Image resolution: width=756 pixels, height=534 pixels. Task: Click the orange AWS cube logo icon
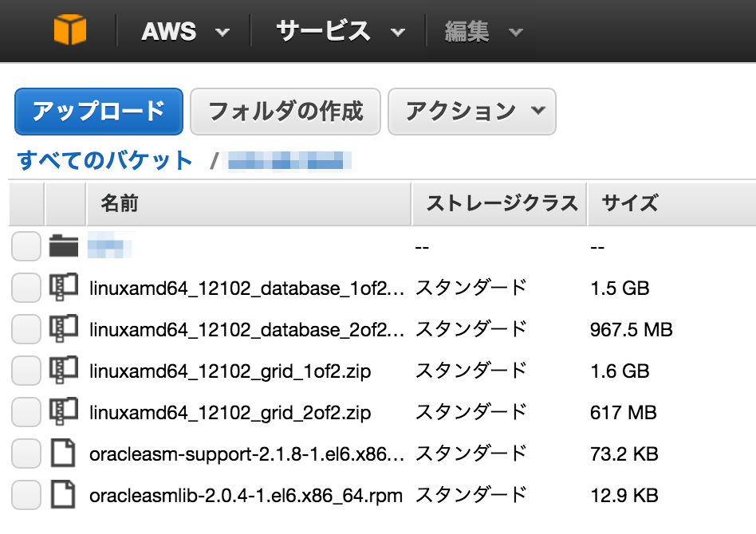pyautogui.click(x=69, y=30)
